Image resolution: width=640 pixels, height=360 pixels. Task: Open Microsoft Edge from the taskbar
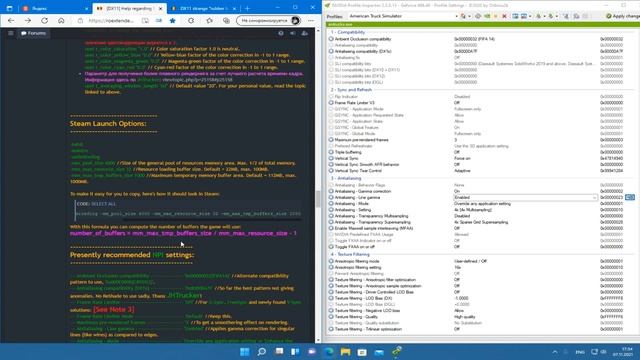point(329,352)
